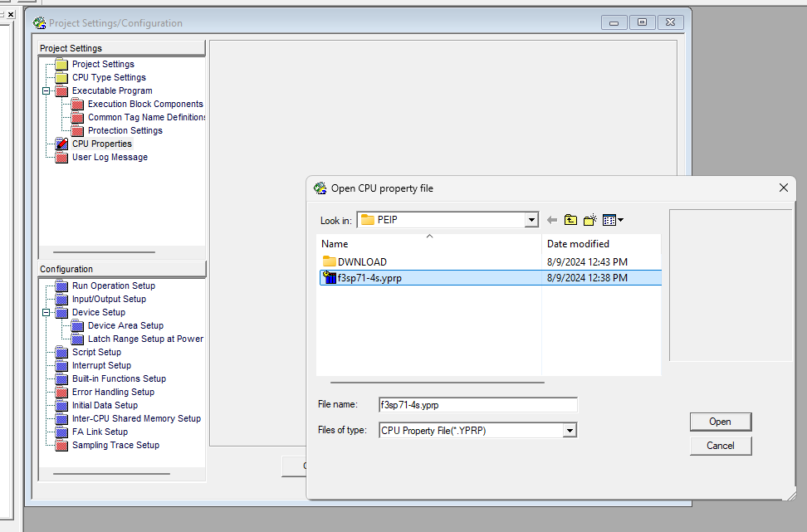Click the Run Operation Setup icon
This screenshot has height=532, width=807.
61,286
